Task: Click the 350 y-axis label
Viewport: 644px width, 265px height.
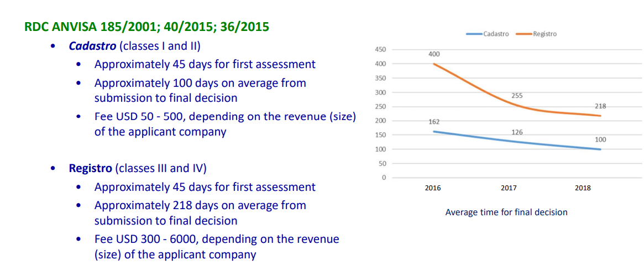Action: 380,78
